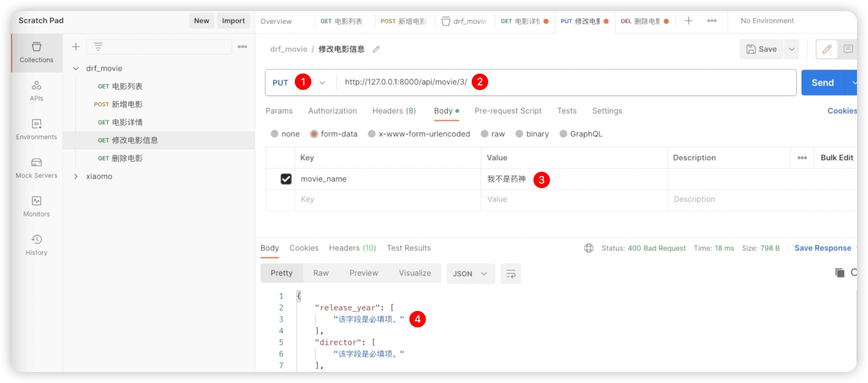Click Bulk Edit link

coord(836,158)
